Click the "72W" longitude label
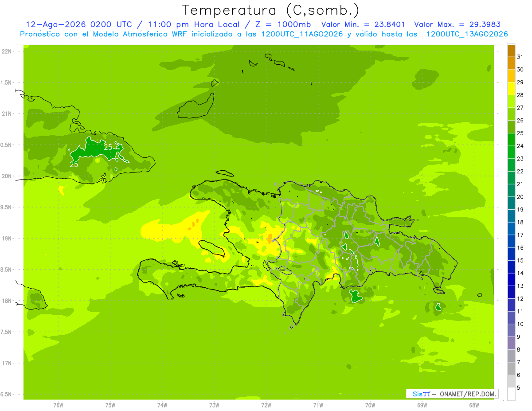 coord(266,405)
